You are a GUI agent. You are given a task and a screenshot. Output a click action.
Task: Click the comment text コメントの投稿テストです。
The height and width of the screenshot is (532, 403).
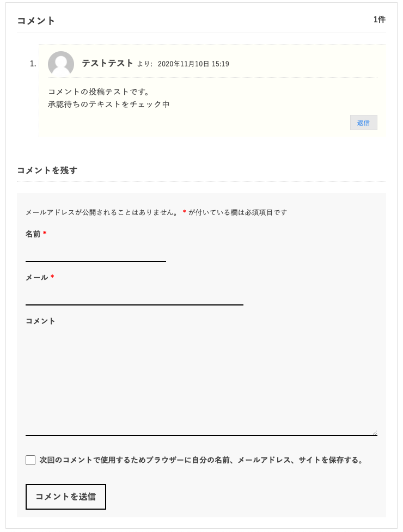pos(99,91)
